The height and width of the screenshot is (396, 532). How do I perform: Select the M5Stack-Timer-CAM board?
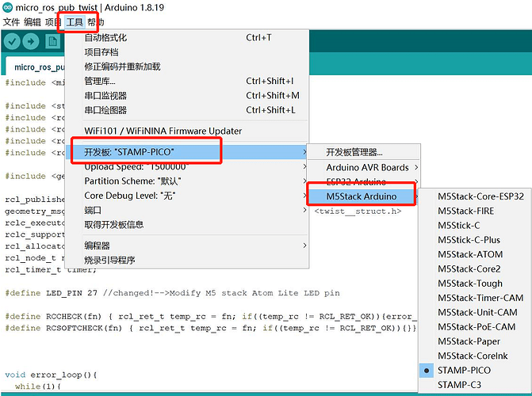[x=475, y=299]
